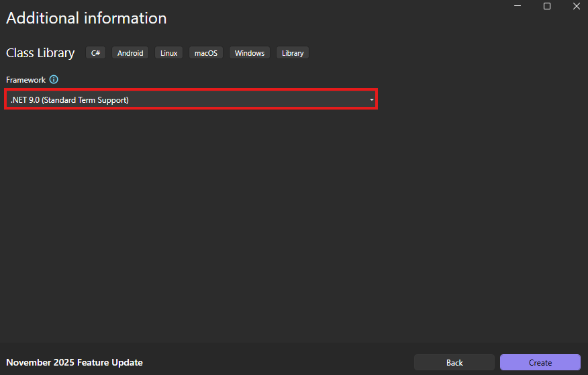Open the Framework dropdown list
Viewport: 588px width, 375px height.
[x=191, y=99]
